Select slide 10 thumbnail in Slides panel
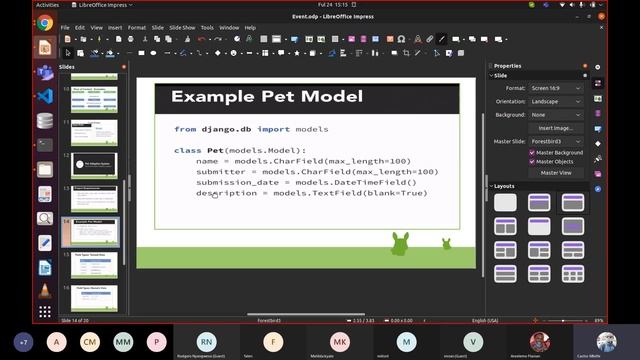Image resolution: width=640 pixels, height=360 pixels. tap(94, 99)
